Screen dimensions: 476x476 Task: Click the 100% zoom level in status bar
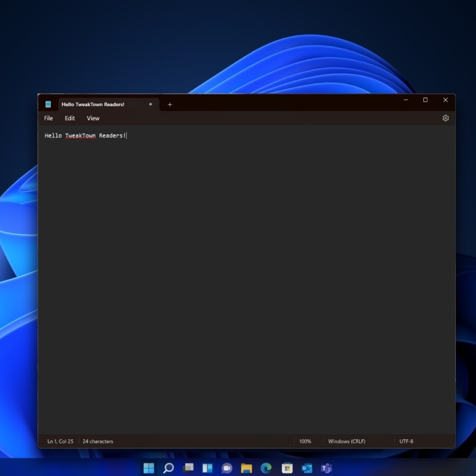(x=305, y=441)
